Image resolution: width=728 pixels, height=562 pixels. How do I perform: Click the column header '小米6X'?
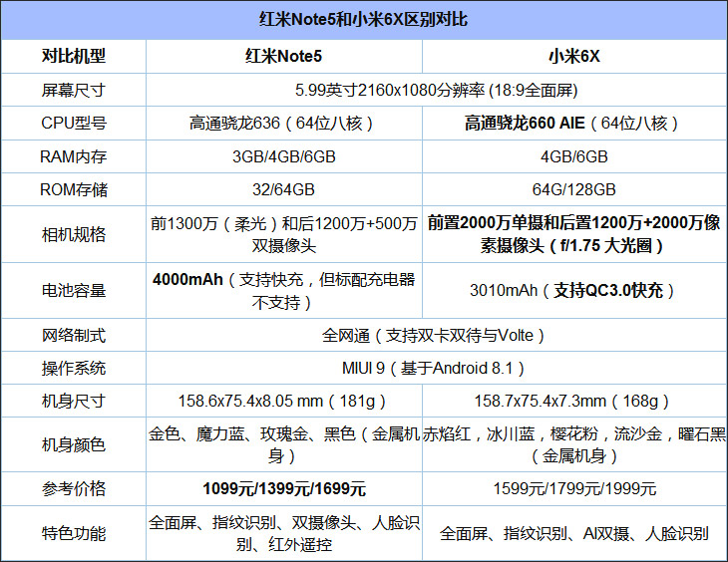(574, 56)
